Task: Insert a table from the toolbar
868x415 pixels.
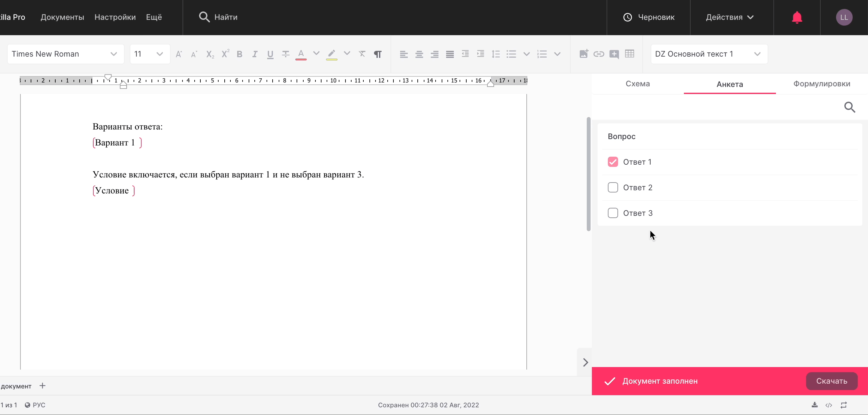Action: (630, 54)
